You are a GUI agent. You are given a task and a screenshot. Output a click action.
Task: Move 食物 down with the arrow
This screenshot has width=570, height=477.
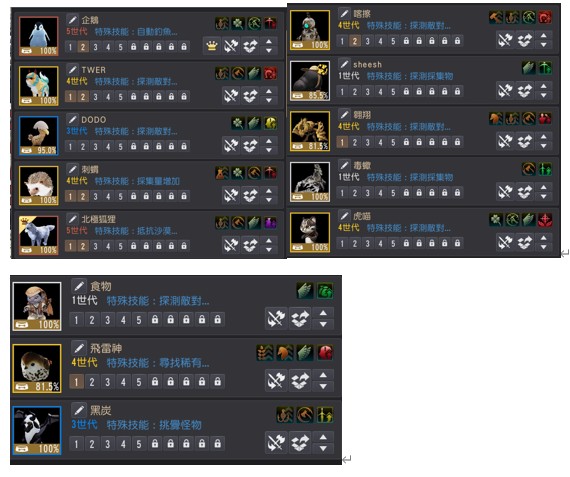tap(323, 324)
